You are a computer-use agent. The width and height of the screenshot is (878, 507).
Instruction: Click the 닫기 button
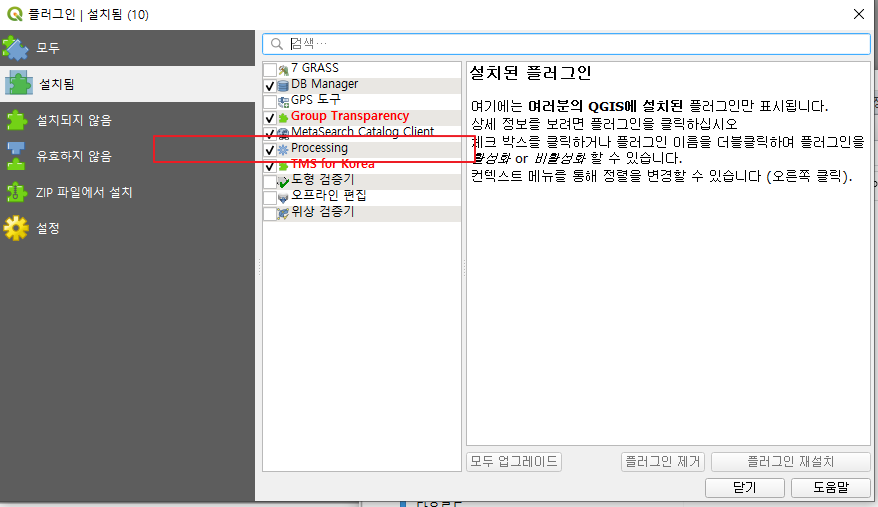744,487
